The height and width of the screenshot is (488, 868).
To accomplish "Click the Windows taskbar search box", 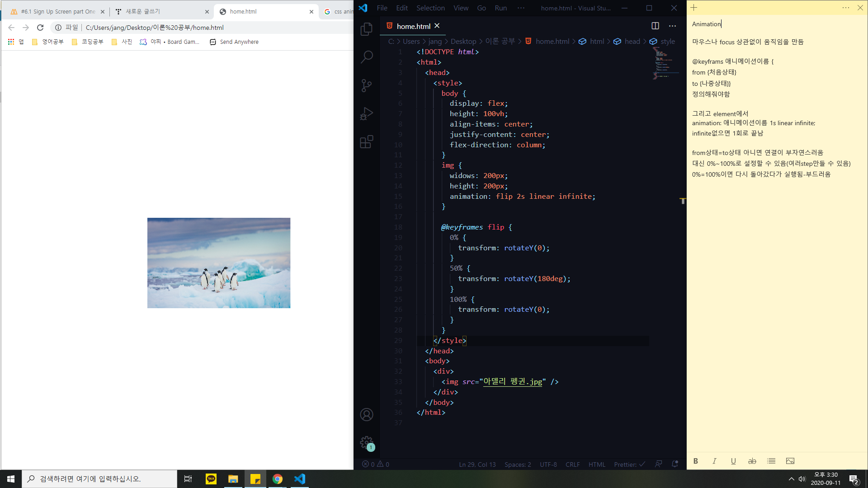I will (99, 479).
